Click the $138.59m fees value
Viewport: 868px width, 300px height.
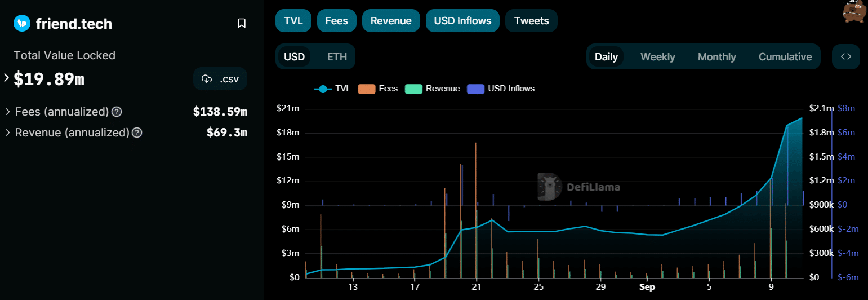[220, 112]
